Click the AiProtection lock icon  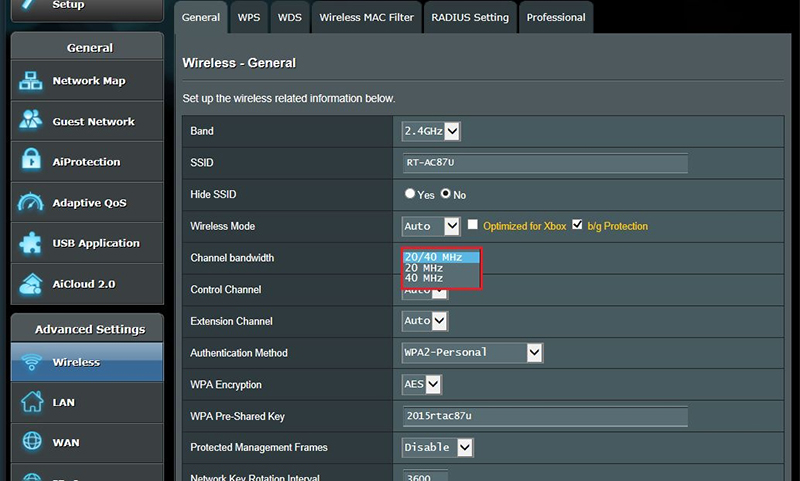(x=31, y=160)
